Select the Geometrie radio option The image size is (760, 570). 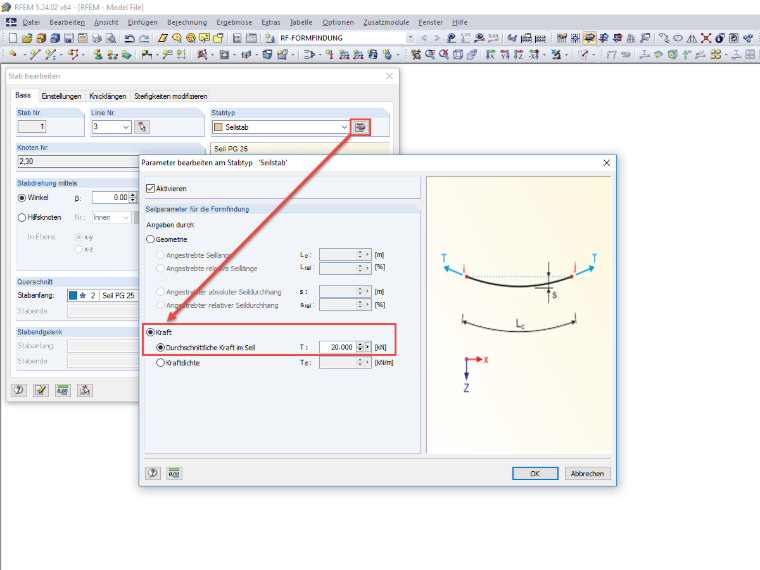(x=150, y=239)
